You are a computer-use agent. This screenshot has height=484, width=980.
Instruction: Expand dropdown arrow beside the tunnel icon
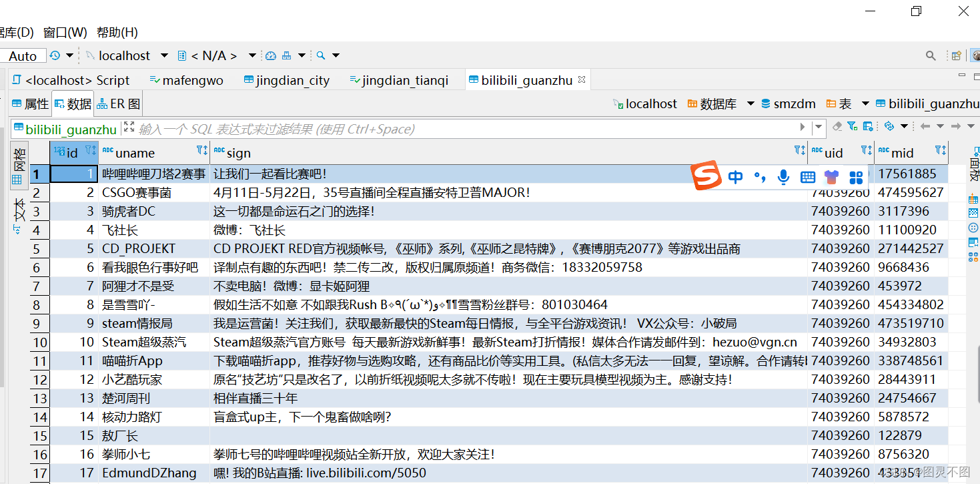point(302,55)
